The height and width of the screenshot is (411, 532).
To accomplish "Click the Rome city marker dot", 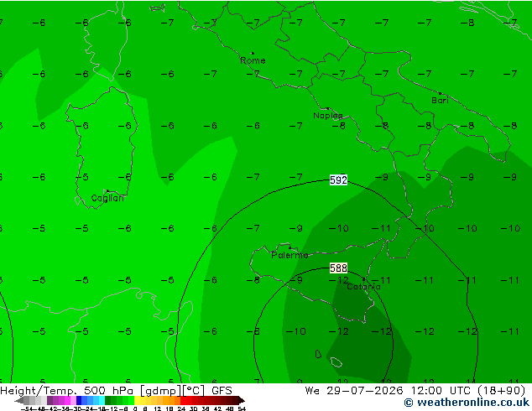I will [253, 53].
